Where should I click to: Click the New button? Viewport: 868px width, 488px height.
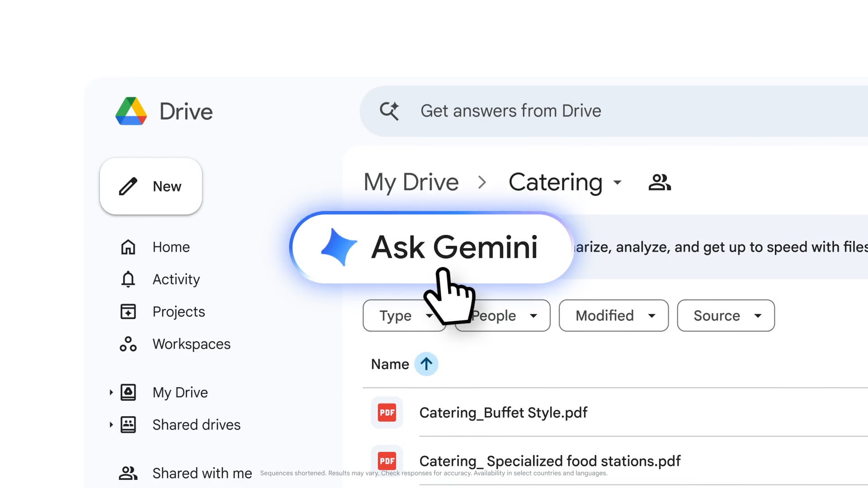coord(151,186)
